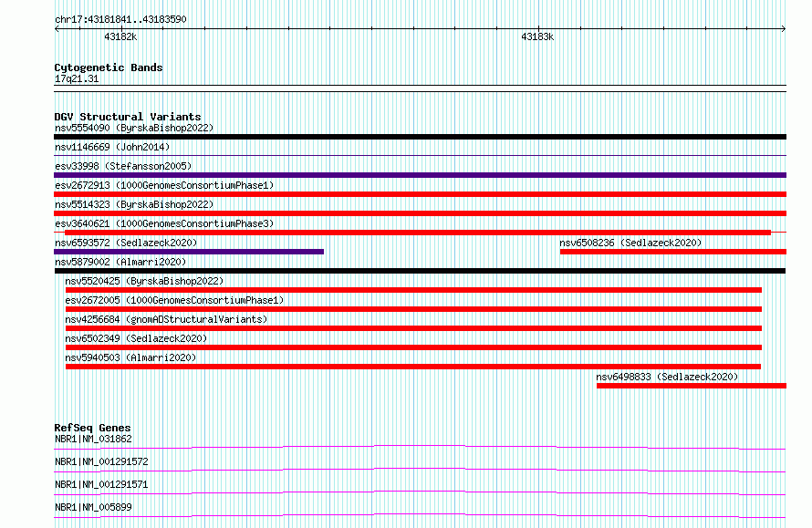Click the nsv5554090 (ByrskaBishop2022) black variant bar
This screenshot has height=528, width=812.
click(420, 137)
